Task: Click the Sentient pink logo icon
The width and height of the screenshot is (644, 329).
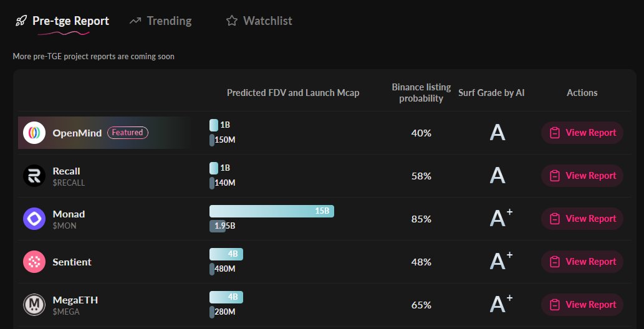Action: coord(34,262)
